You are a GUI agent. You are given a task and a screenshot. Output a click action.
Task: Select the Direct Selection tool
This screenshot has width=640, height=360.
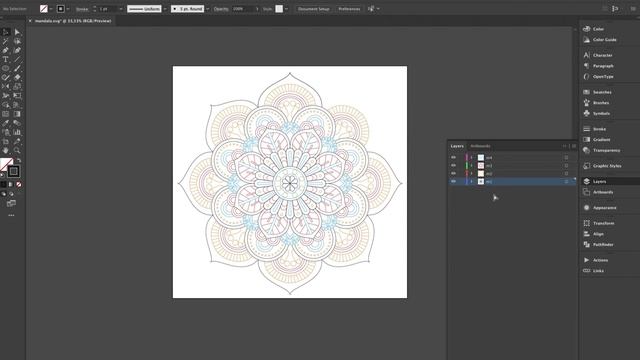(x=17, y=32)
